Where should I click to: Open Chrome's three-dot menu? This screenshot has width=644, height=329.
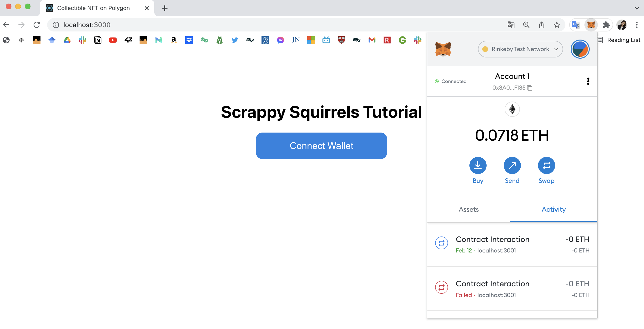pos(637,25)
